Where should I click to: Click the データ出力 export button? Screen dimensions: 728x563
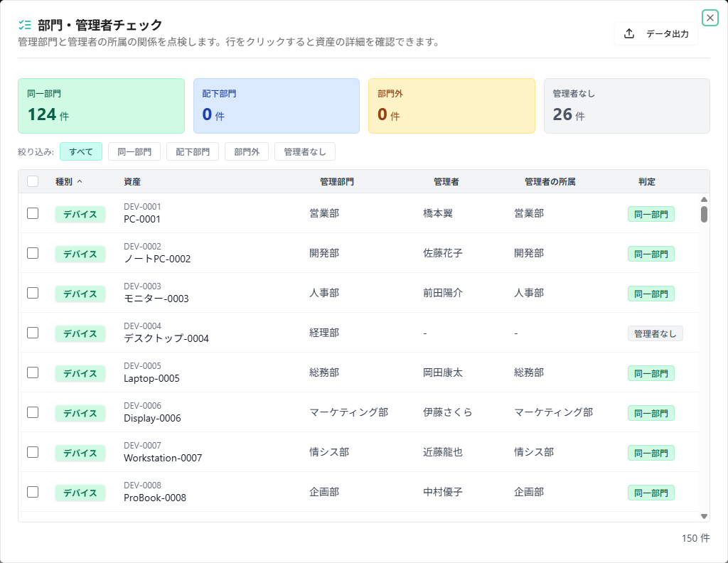coord(656,33)
